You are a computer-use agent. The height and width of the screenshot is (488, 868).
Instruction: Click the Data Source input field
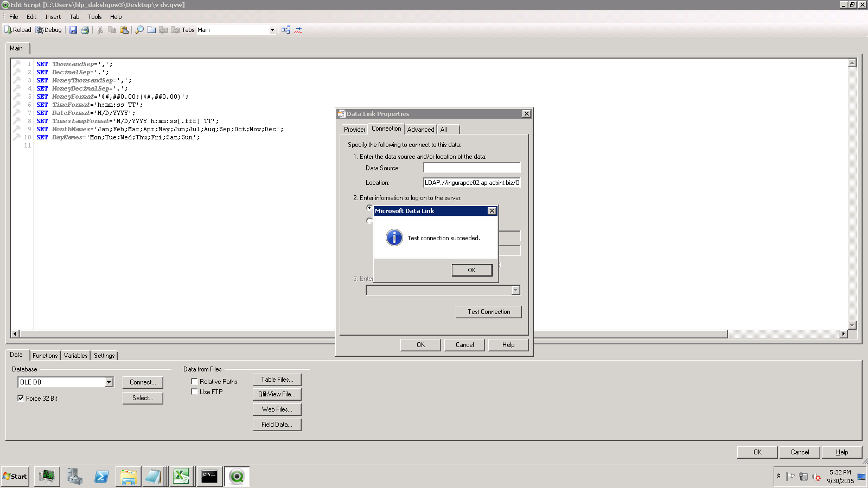(471, 168)
